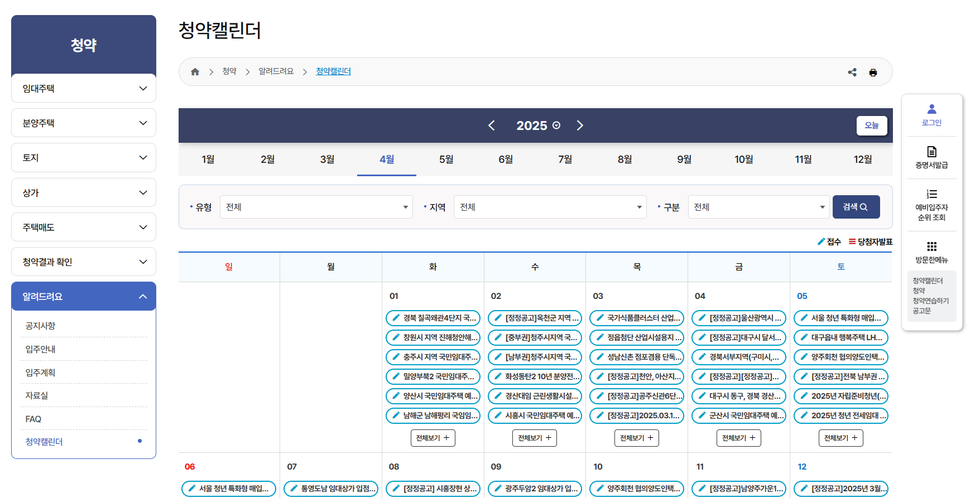Click the 오늘 today button

tap(872, 125)
